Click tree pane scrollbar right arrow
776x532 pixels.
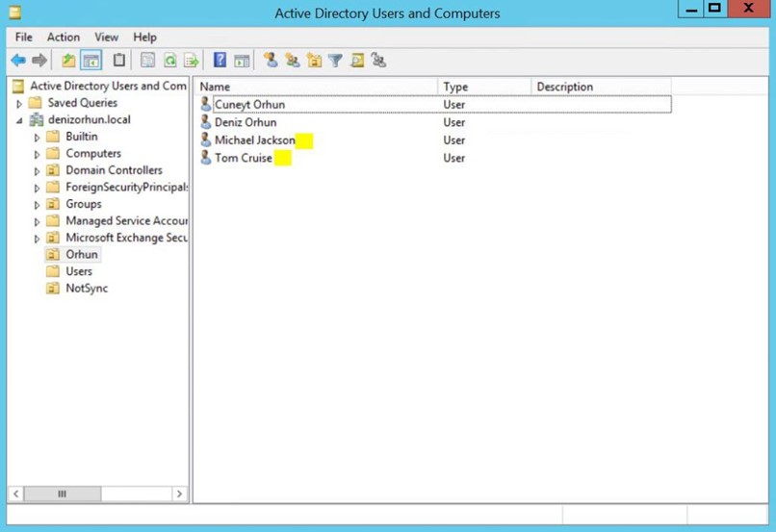click(179, 494)
